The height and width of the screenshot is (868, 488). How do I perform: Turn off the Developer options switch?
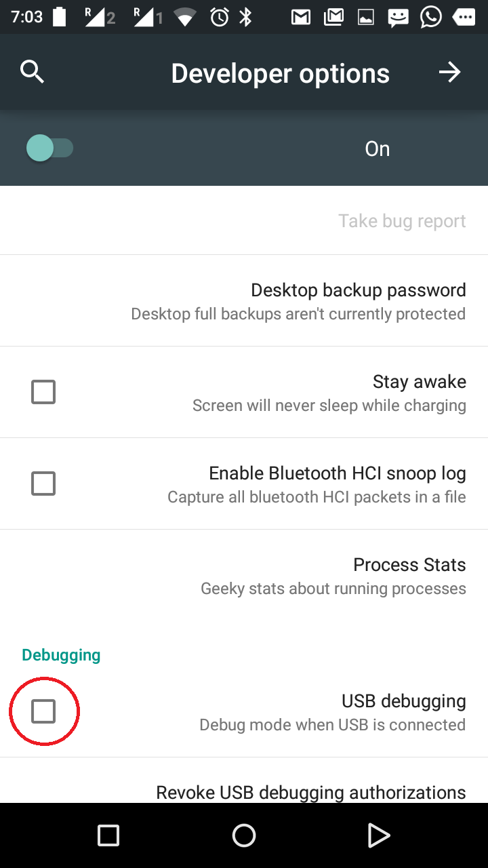click(x=49, y=148)
